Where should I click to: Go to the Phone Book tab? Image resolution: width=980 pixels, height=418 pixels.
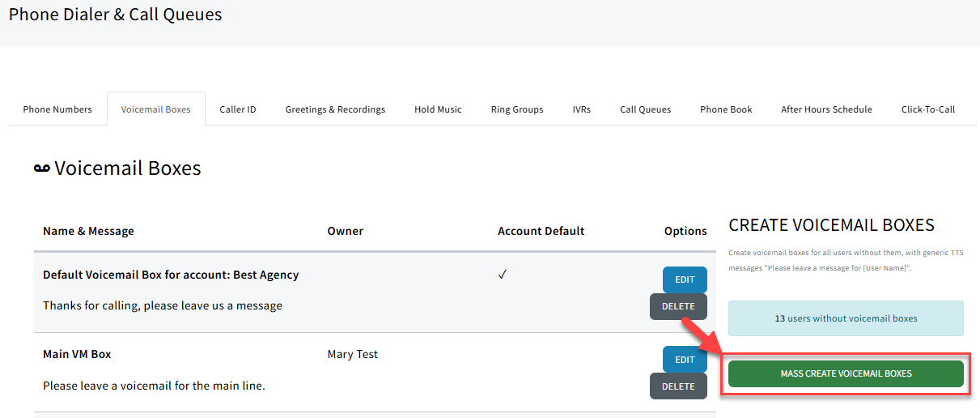pos(726,109)
